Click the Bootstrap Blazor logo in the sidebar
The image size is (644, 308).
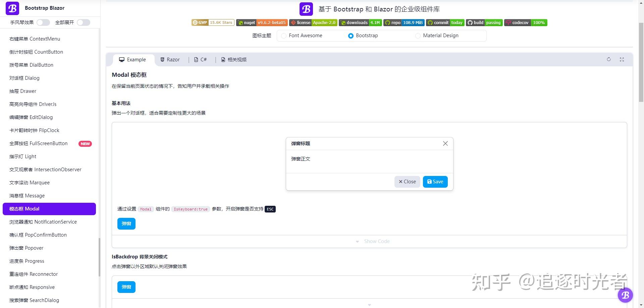pyautogui.click(x=12, y=8)
